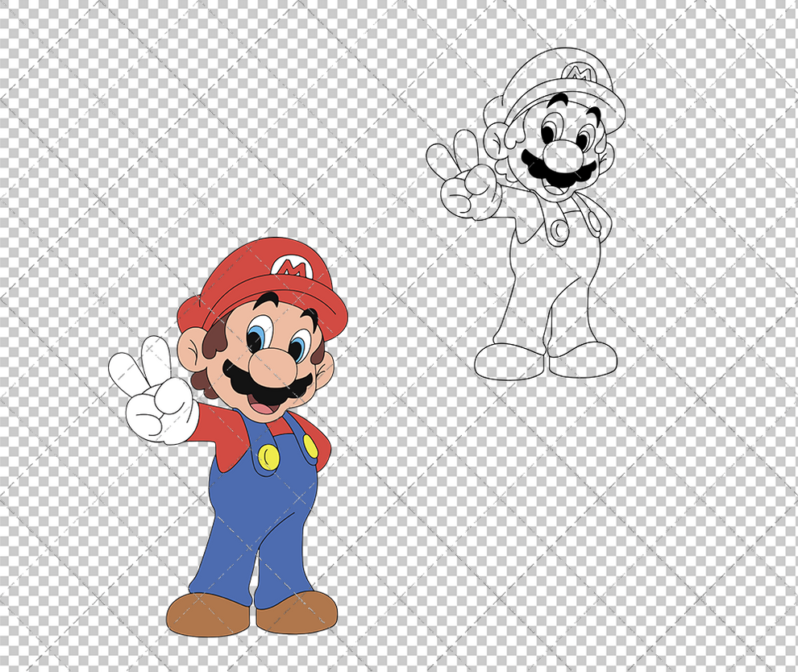Click colored Mario's left blue eye

coord(259,334)
